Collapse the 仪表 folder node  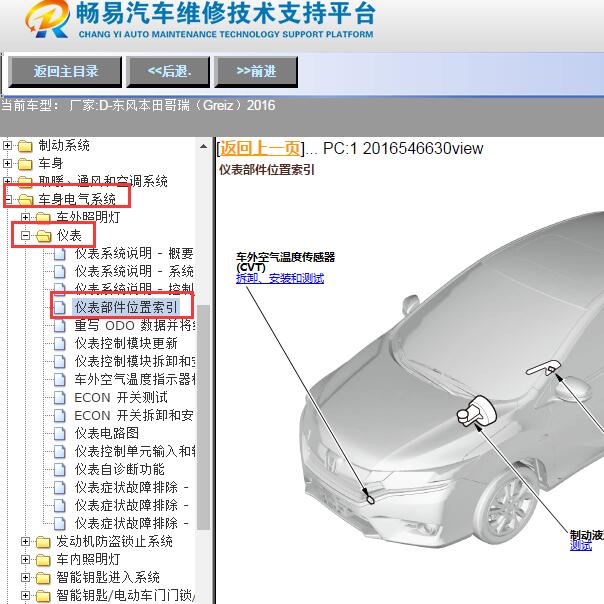point(25,235)
